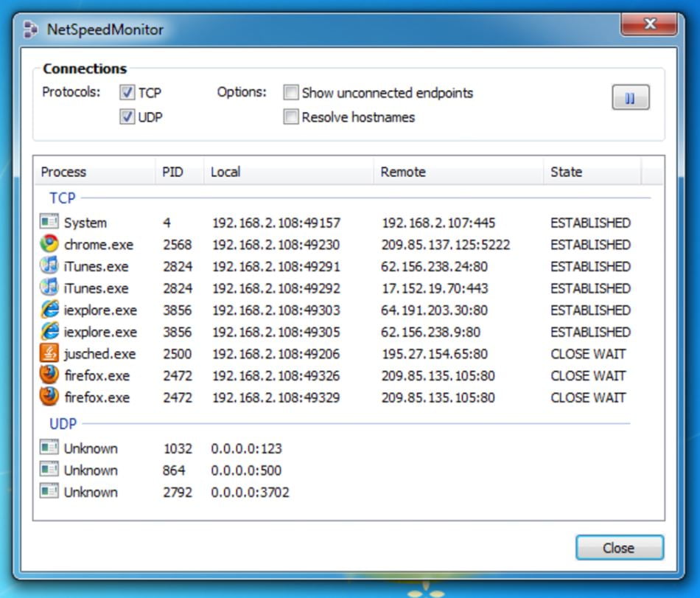
Task: Click remote address 195.27.154.65:80
Action: click(x=435, y=354)
